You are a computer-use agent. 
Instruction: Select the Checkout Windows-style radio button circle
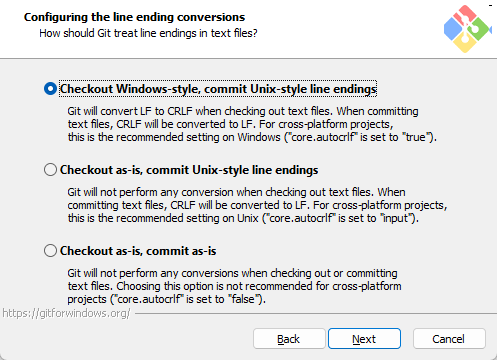pos(50,89)
